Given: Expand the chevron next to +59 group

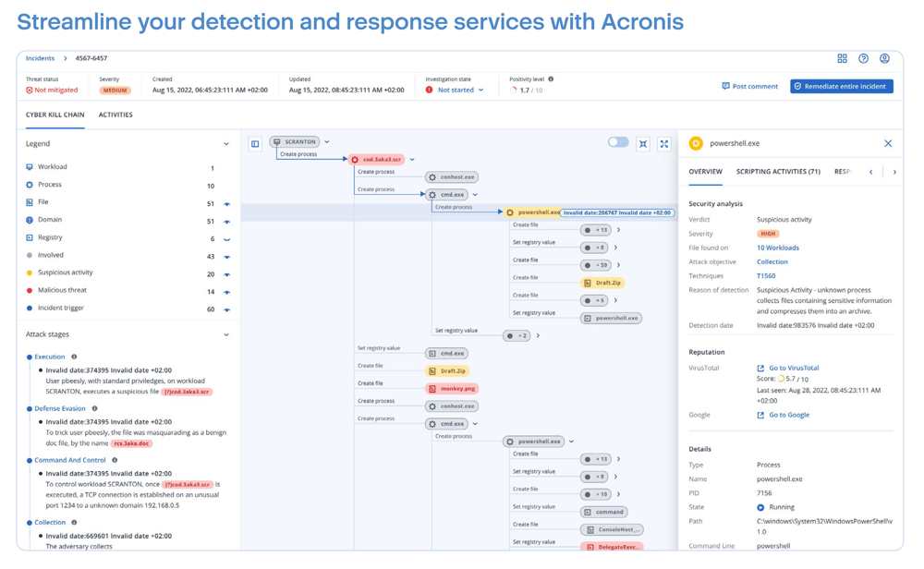Looking at the screenshot, I should [x=618, y=265].
